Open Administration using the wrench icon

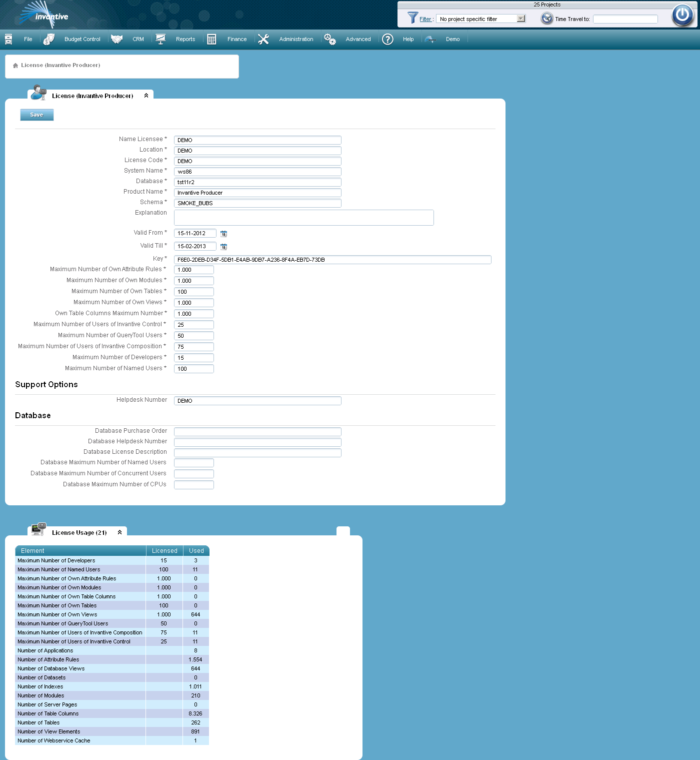point(263,39)
